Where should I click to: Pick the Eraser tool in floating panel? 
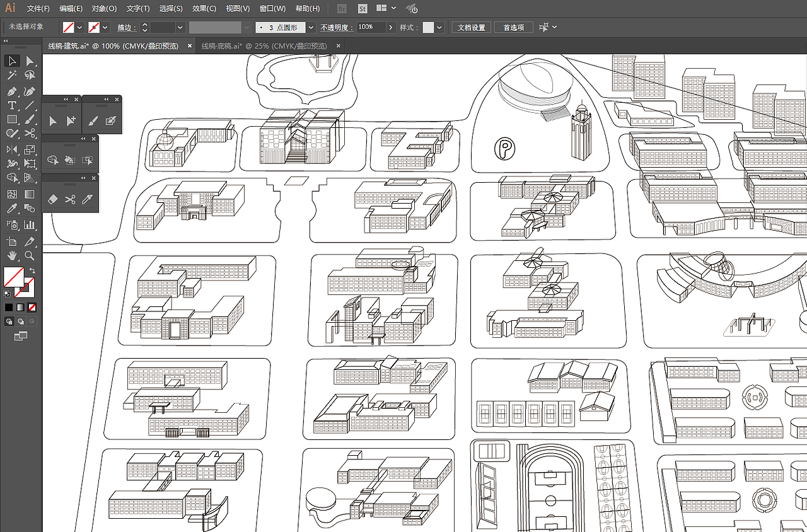pos(53,199)
